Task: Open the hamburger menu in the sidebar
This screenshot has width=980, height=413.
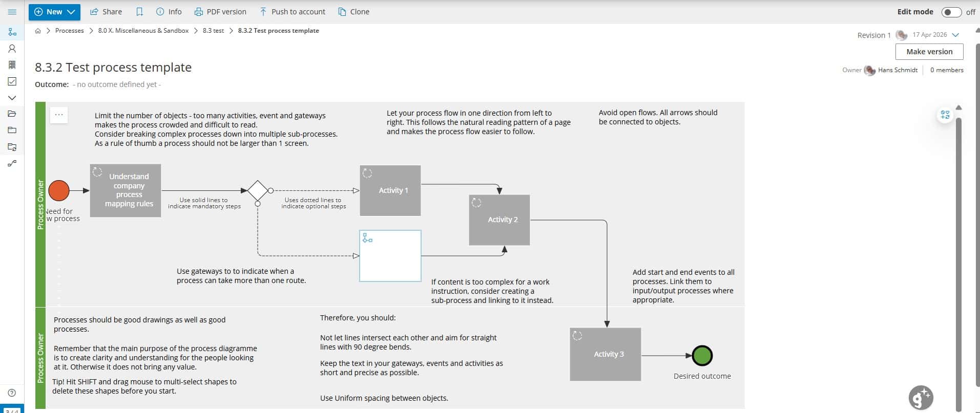Action: click(x=12, y=12)
